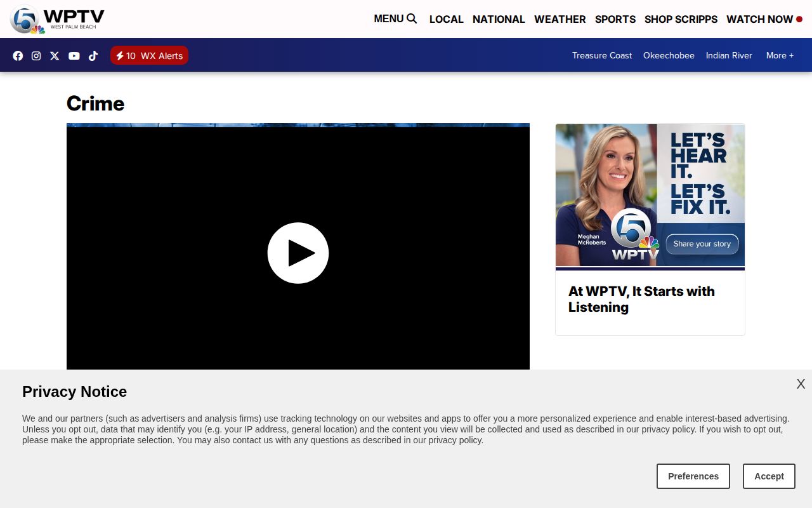Accept the privacy notice
Screen dimensions: 812x508
769,476
